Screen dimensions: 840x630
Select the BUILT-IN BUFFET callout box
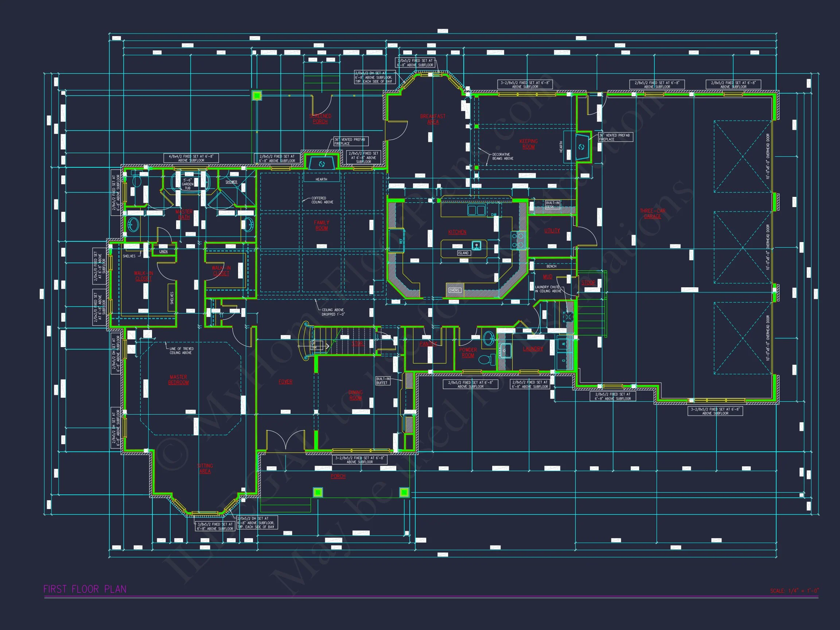pyautogui.click(x=383, y=381)
